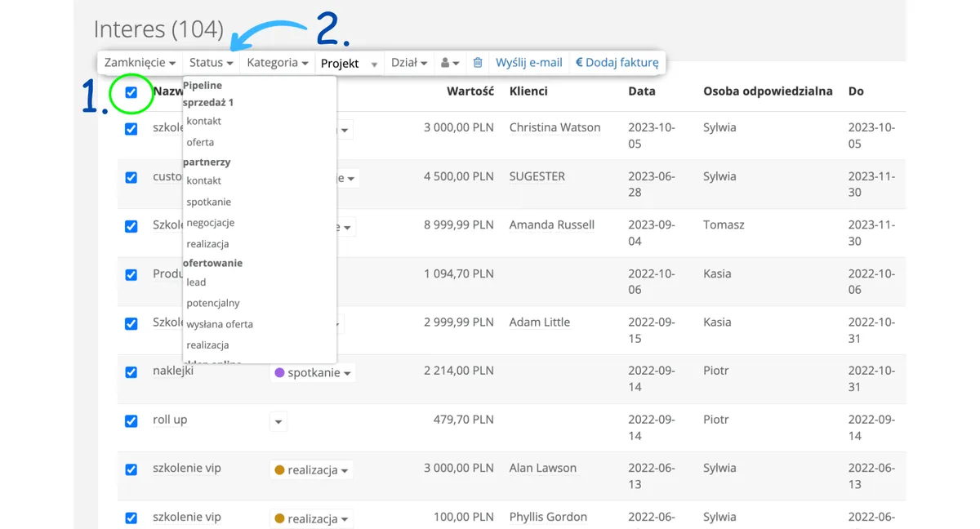Open status dropdown in SUGESTER row
Image resolution: width=980 pixels, height=529 pixels.
350,178
